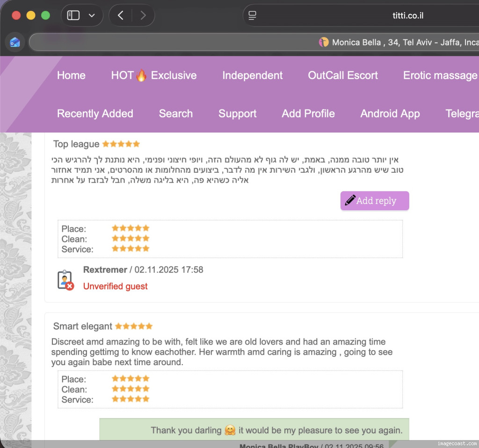Open the Android App link
Image resolution: width=479 pixels, height=448 pixels.
point(390,114)
